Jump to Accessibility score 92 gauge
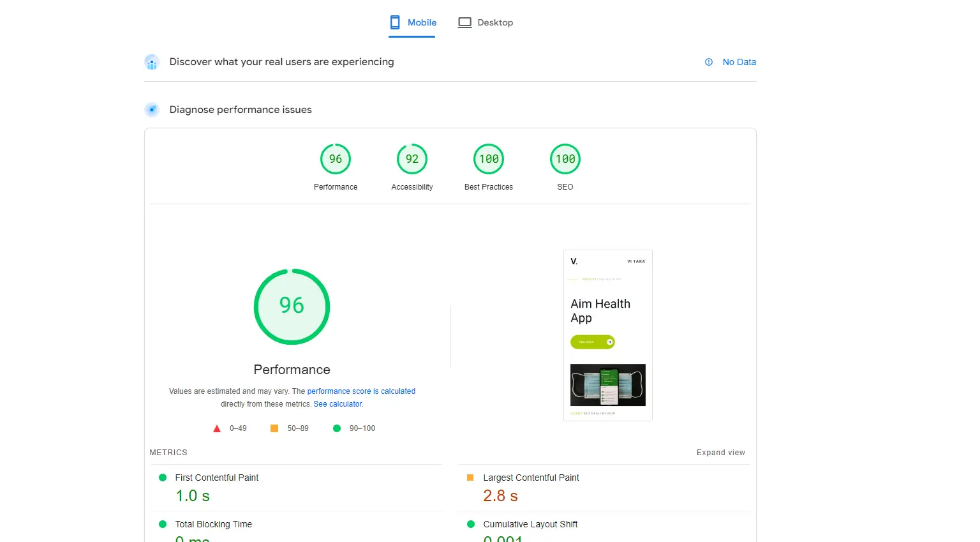Viewport: 980px width, 542px height. [x=412, y=159]
